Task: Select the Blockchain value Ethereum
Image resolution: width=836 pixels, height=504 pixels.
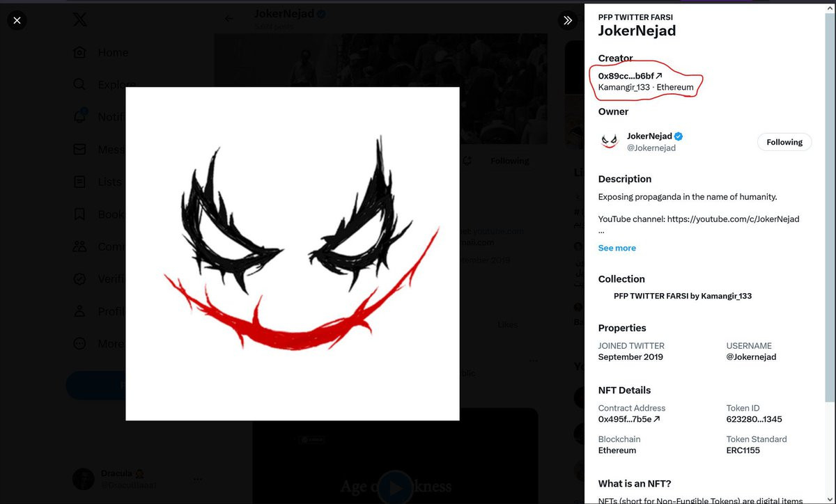Action: coord(617,450)
